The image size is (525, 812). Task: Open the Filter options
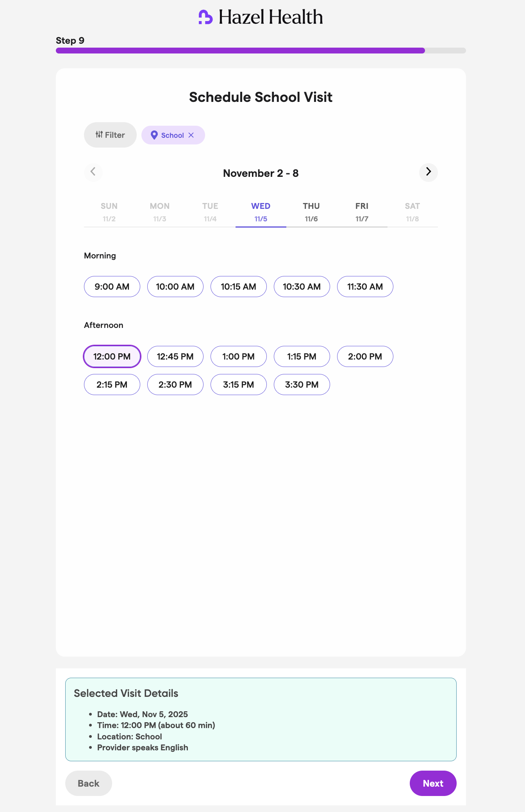[110, 135]
